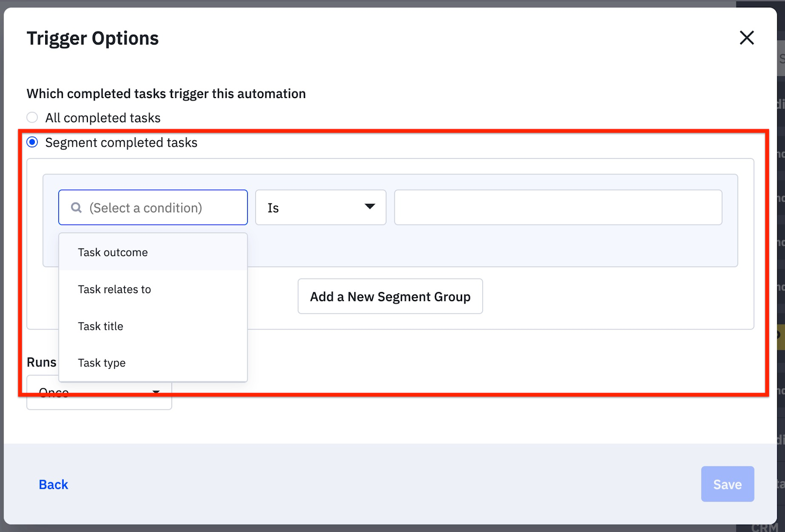Click the arrow on the Runs Once dropdown
The height and width of the screenshot is (532, 785).
[156, 392]
